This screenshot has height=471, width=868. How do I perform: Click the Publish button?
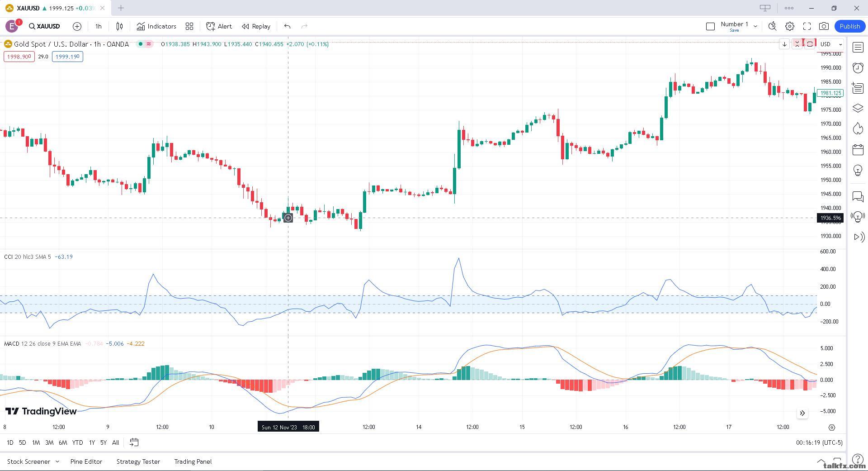coord(849,26)
